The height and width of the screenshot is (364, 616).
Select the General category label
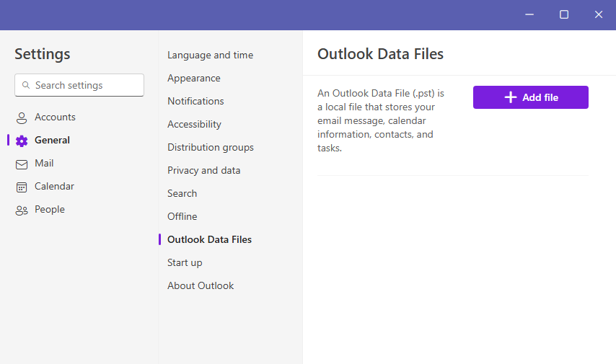(52, 140)
